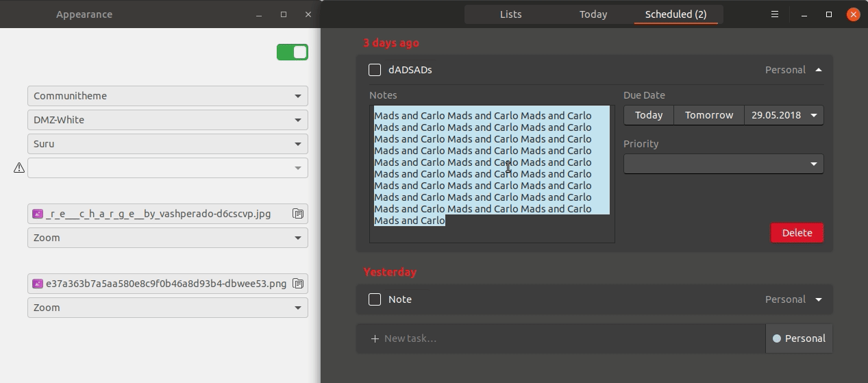The image size is (868, 383).
Task: Click in the Notes text area
Action: (492, 174)
